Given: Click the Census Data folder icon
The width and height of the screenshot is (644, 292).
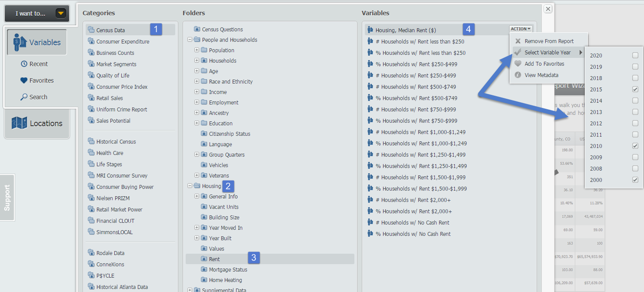Looking at the screenshot, I should (91, 30).
